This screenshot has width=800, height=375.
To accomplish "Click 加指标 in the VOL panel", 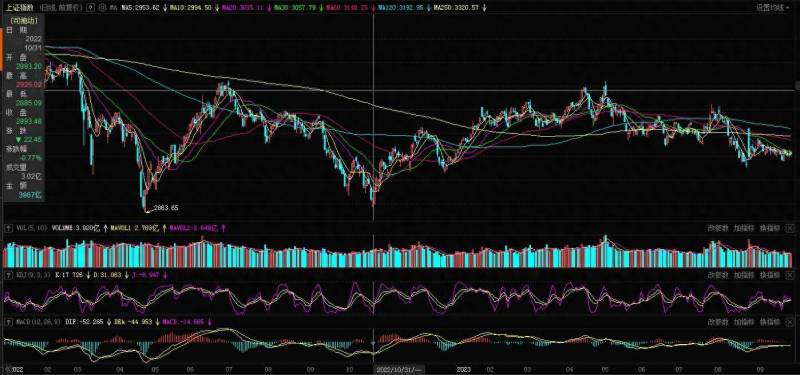I will tap(744, 228).
